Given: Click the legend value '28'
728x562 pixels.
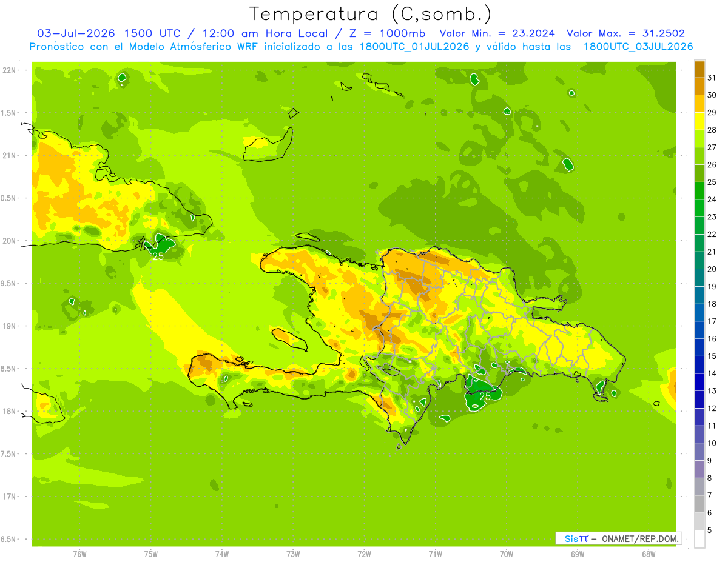Looking at the screenshot, I should (x=712, y=130).
